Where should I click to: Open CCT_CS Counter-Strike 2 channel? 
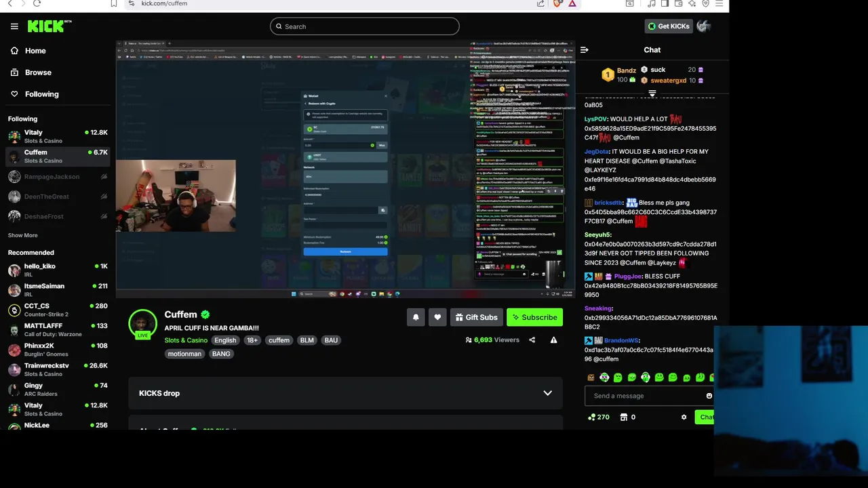coord(58,310)
